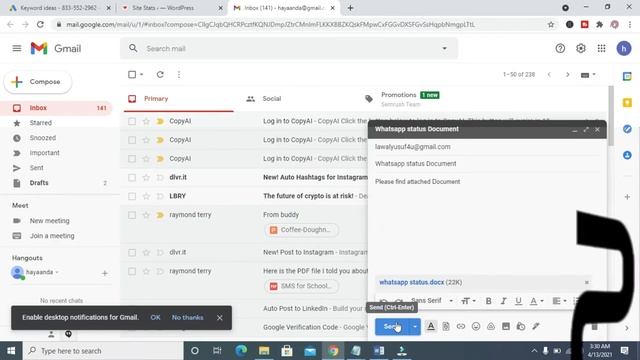Viewport: 640px width, 360px height.
Task: Toggle confidential mode in compose
Action: pyautogui.click(x=520, y=326)
